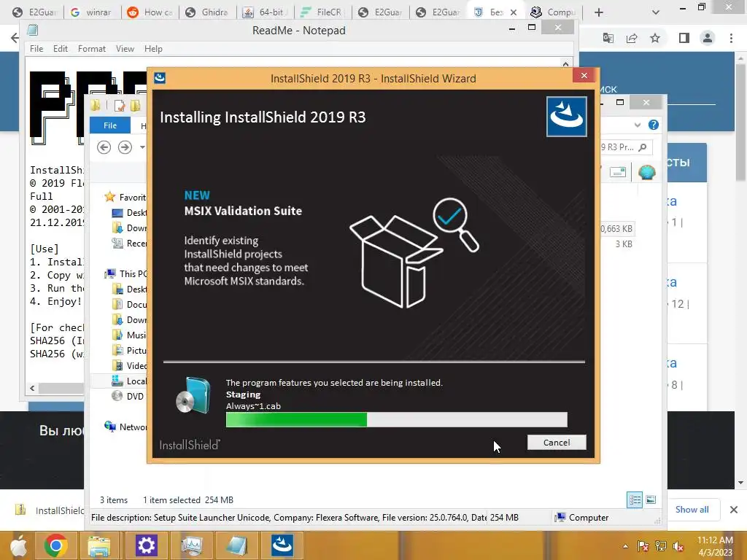Open new tab in Chrome
This screenshot has height=560, width=747.
pyautogui.click(x=599, y=12)
